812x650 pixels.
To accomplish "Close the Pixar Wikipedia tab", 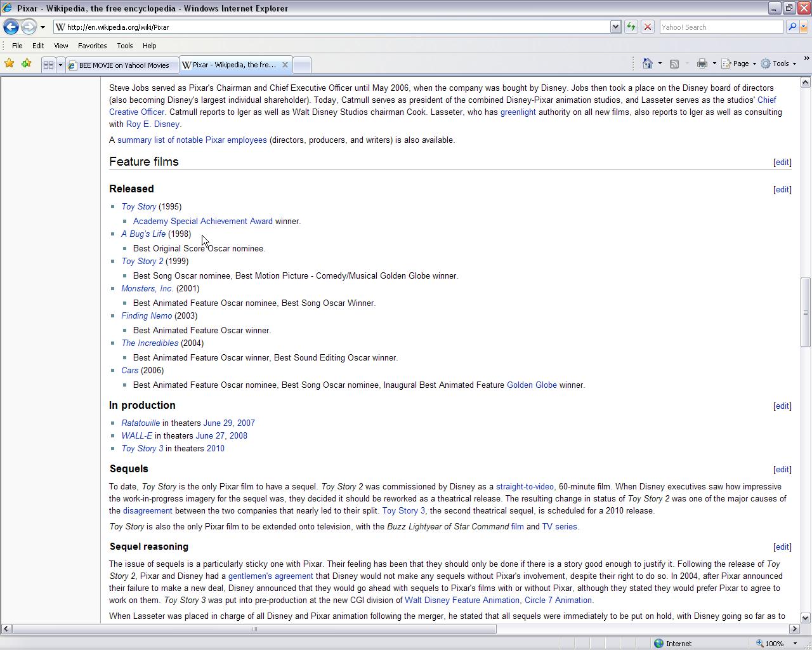I will [x=285, y=65].
